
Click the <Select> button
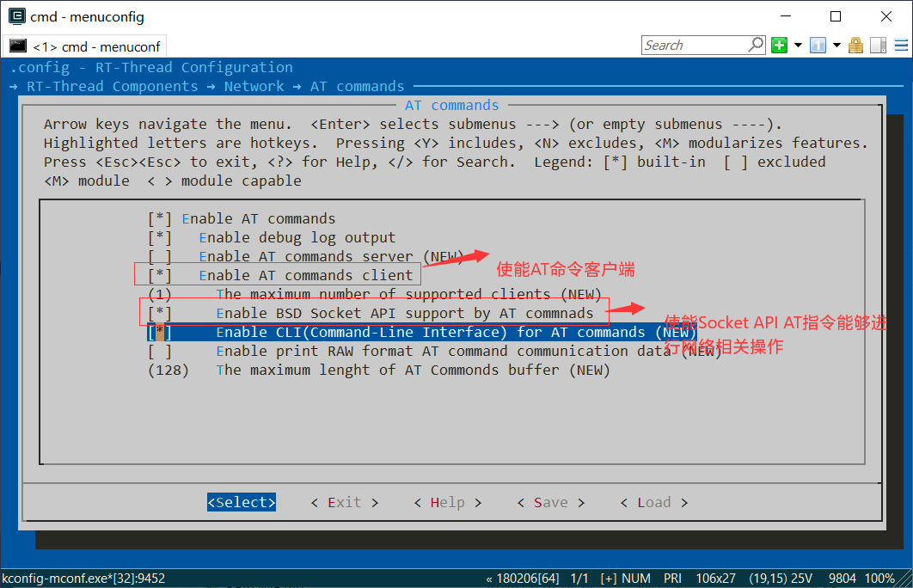(x=242, y=502)
